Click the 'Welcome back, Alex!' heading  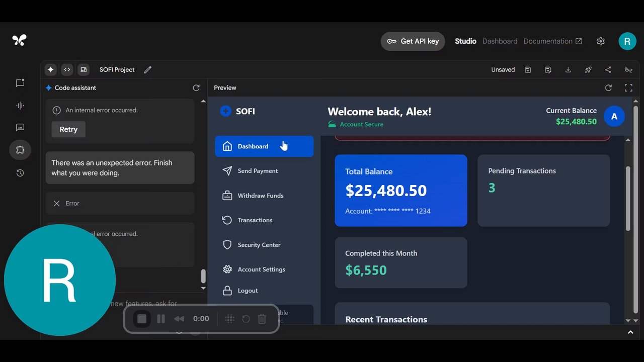(x=379, y=112)
